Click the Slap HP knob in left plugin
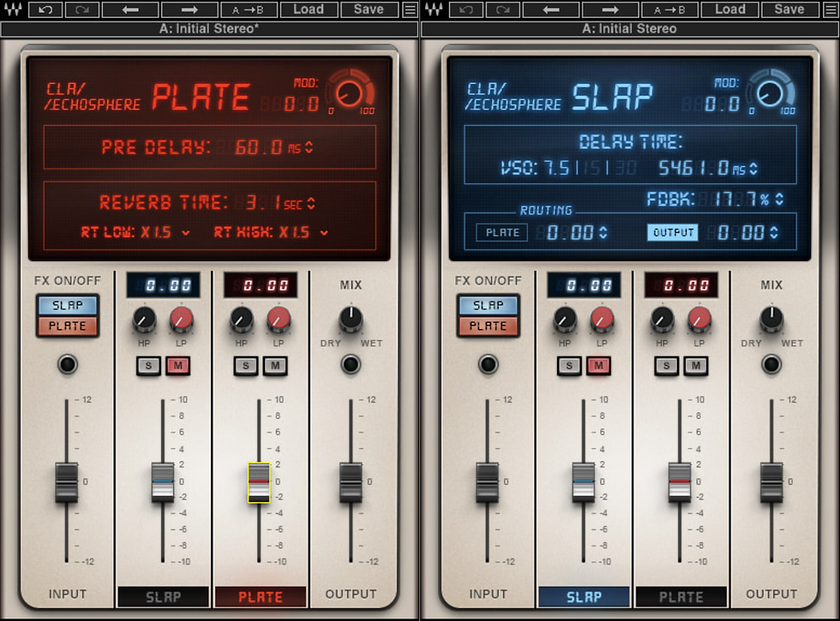840x621 pixels. point(144,319)
